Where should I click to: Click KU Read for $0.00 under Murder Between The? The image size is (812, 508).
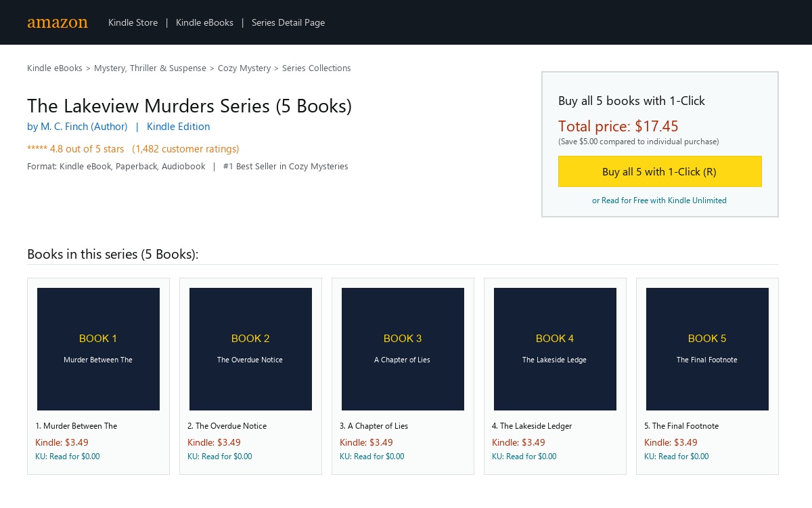(67, 457)
